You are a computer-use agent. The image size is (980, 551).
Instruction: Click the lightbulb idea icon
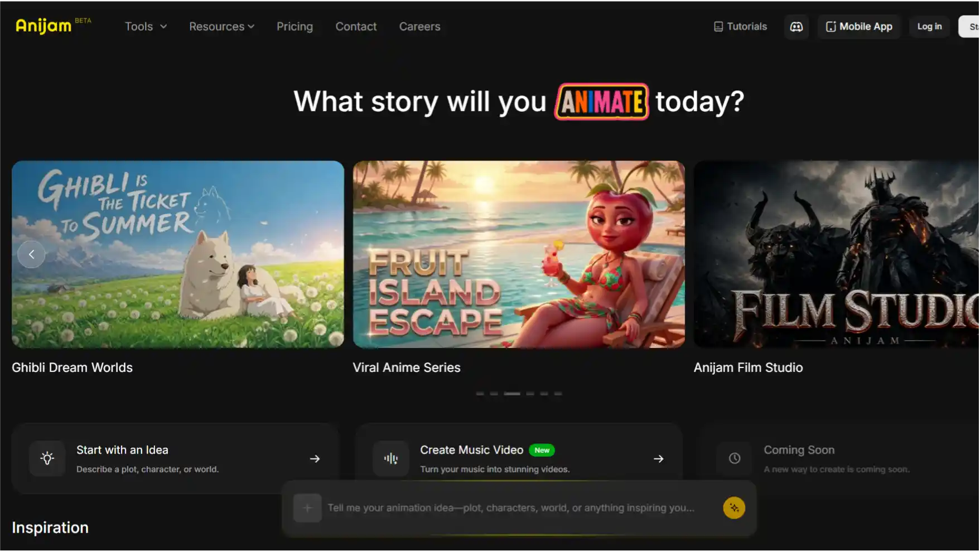[x=47, y=458]
